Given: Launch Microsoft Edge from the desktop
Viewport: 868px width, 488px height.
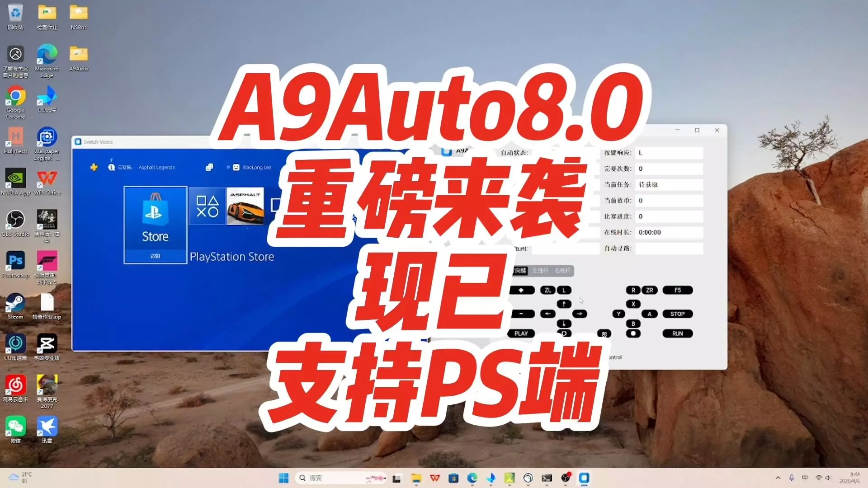Looking at the screenshot, I should pyautogui.click(x=47, y=61).
